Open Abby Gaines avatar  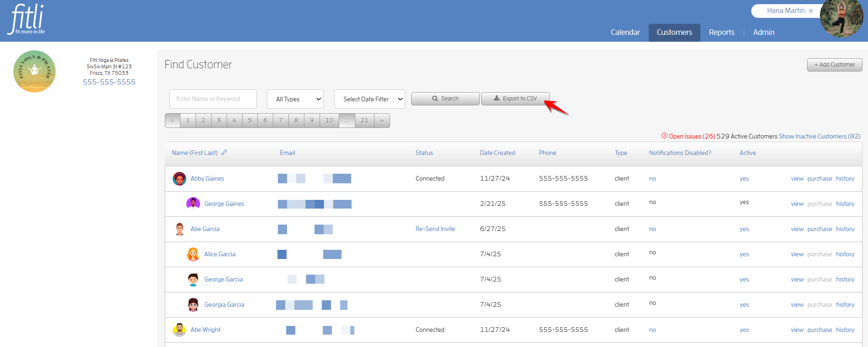[179, 179]
